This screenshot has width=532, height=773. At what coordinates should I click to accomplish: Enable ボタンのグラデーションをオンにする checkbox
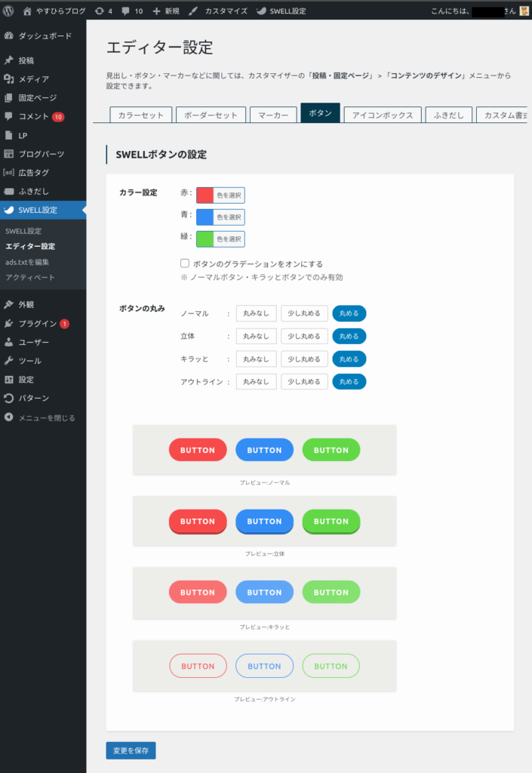click(x=185, y=263)
